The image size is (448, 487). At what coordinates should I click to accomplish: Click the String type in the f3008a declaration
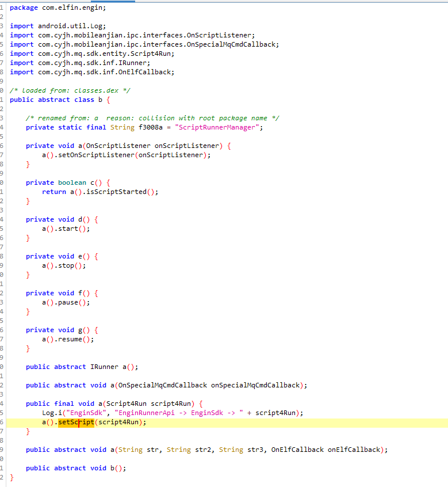tap(122, 127)
